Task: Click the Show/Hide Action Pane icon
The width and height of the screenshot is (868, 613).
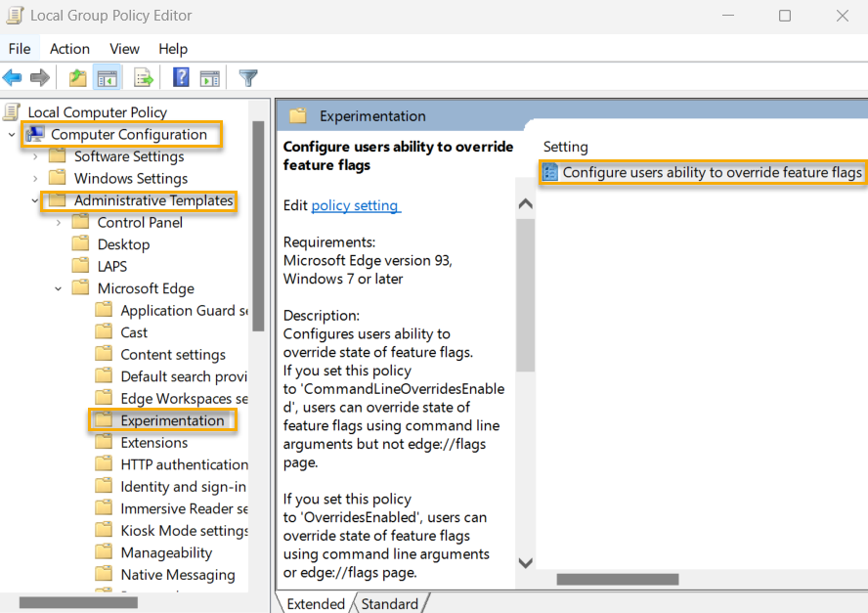Action: [209, 77]
